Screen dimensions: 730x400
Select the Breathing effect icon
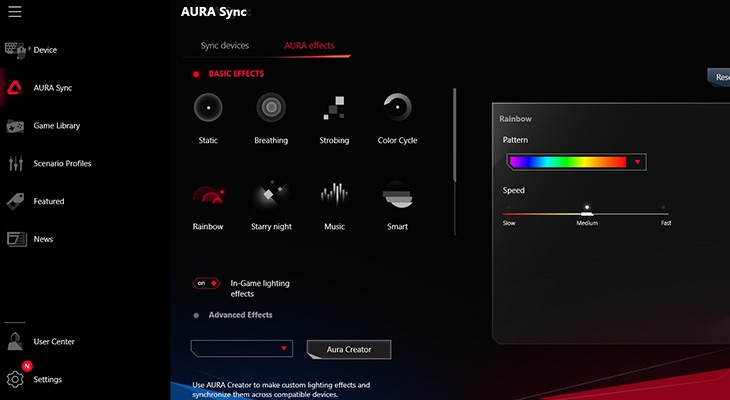[271, 108]
